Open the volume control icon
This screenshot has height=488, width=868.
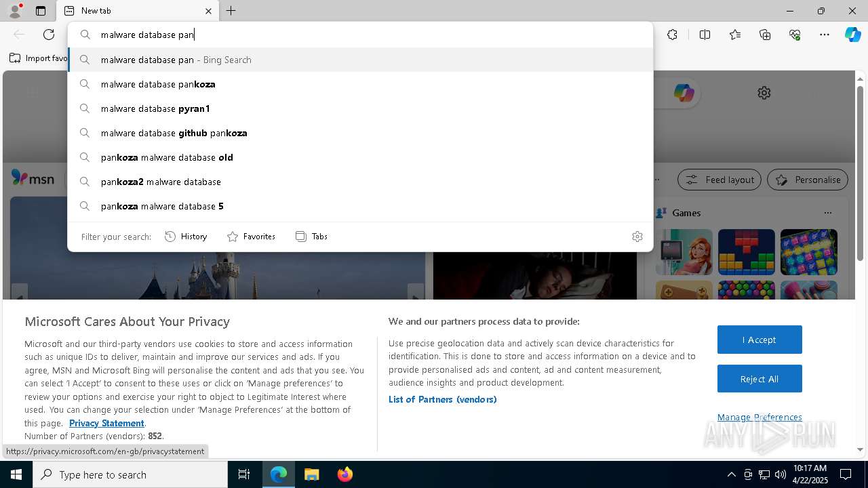(780, 474)
